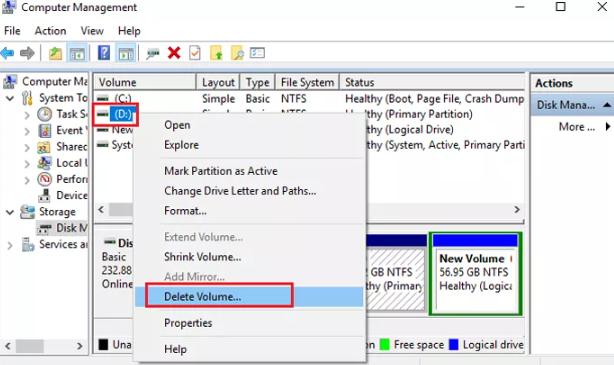Click volume list scroll right arrow
614x365 pixels.
[x=517, y=210]
